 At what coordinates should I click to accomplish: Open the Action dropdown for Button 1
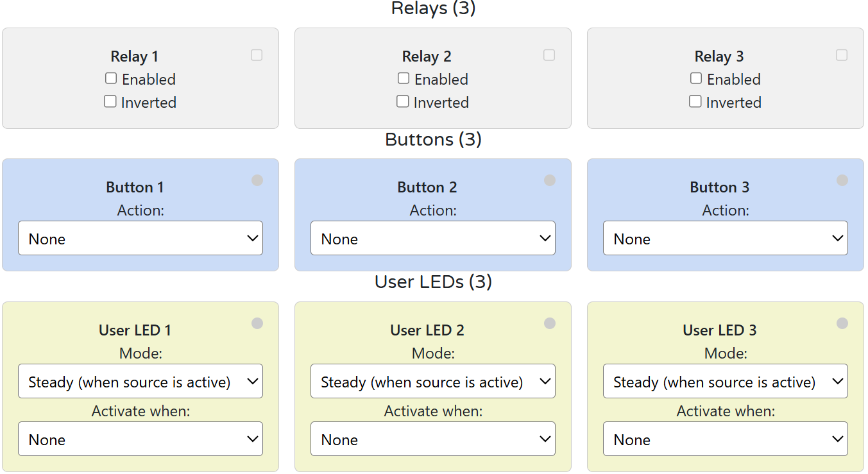tap(140, 238)
